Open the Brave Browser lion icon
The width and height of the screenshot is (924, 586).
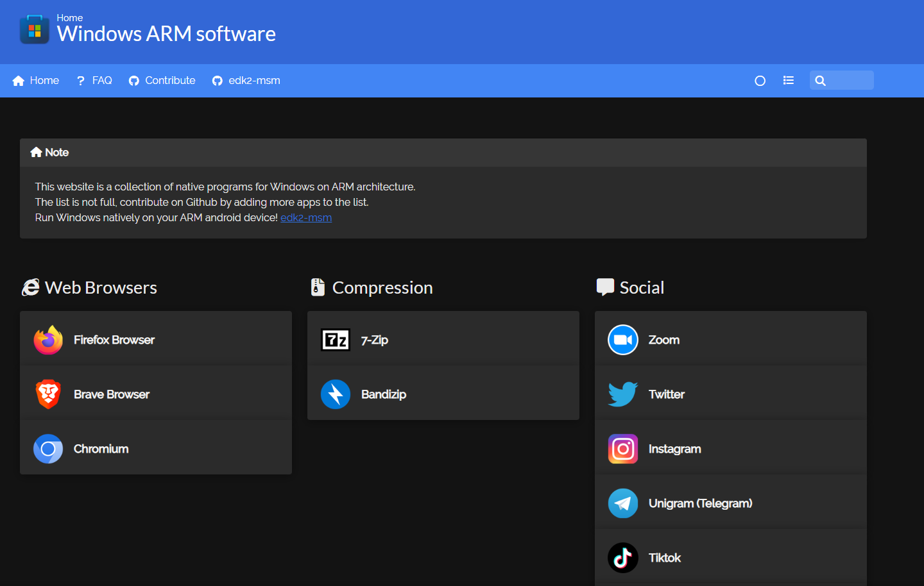click(48, 394)
